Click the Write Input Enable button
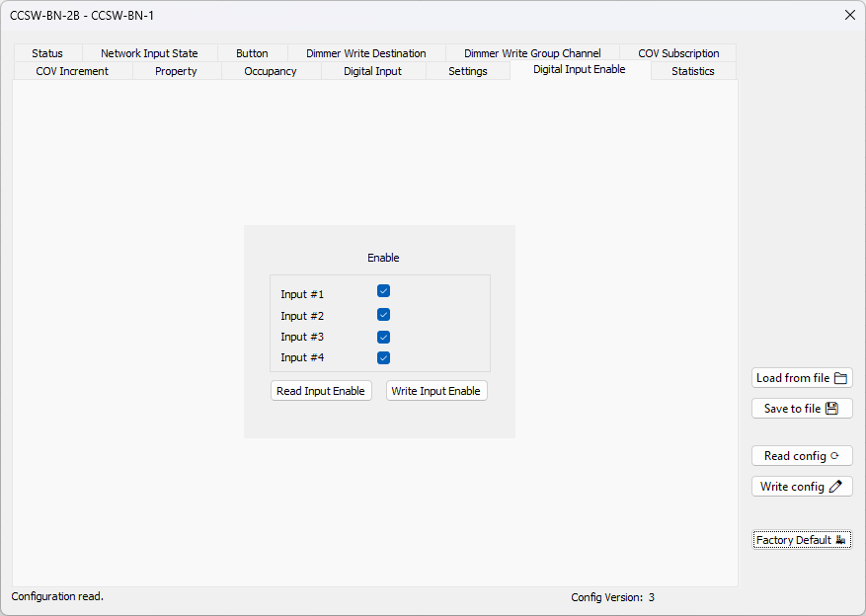 pyautogui.click(x=436, y=391)
